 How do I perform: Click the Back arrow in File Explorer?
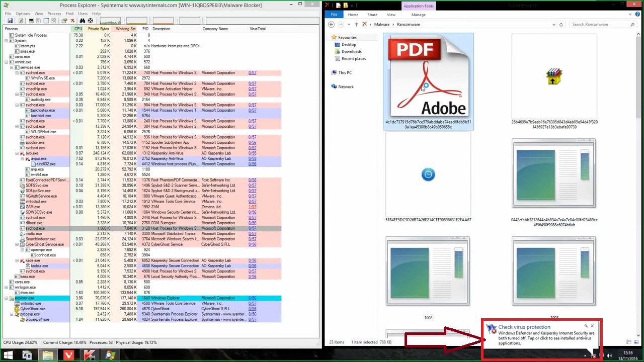pos(331,24)
